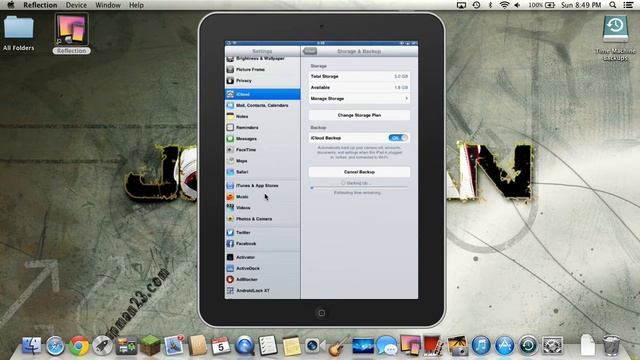640x360 pixels.
Task: Select Privacy in the Settings sidebar
Action: click(262, 80)
